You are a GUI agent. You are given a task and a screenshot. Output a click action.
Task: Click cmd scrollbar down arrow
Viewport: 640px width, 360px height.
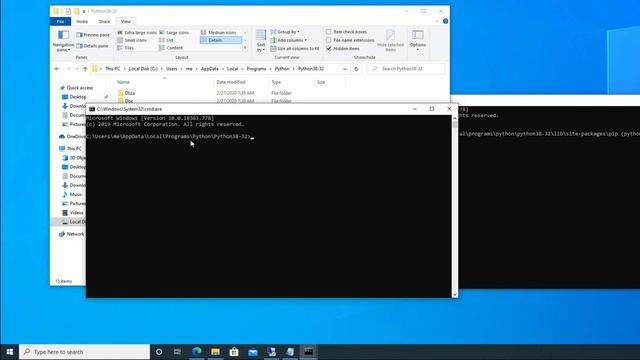(x=455, y=294)
